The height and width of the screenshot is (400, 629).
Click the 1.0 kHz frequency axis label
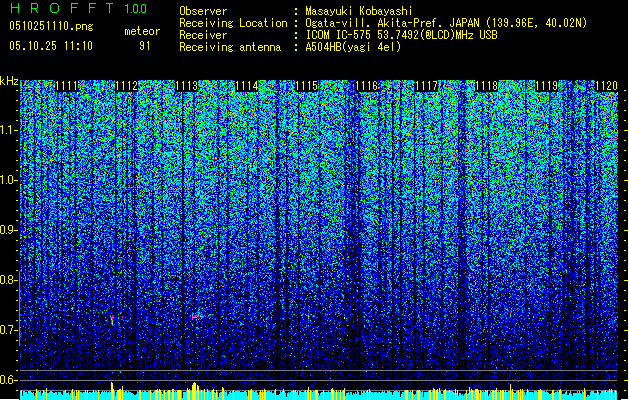point(8,180)
